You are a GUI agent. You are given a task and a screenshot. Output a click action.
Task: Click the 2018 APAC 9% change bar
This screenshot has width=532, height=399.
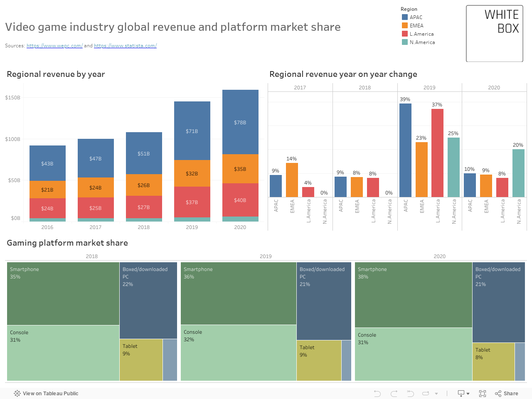(341, 187)
